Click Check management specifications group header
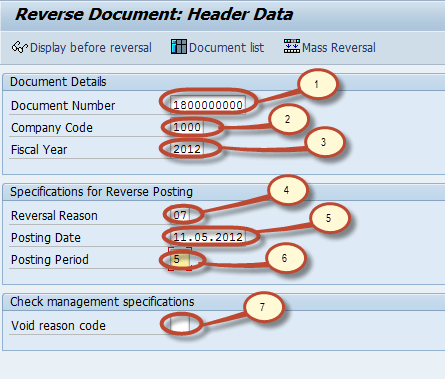Viewport: 445px width, 379px height. 102,302
